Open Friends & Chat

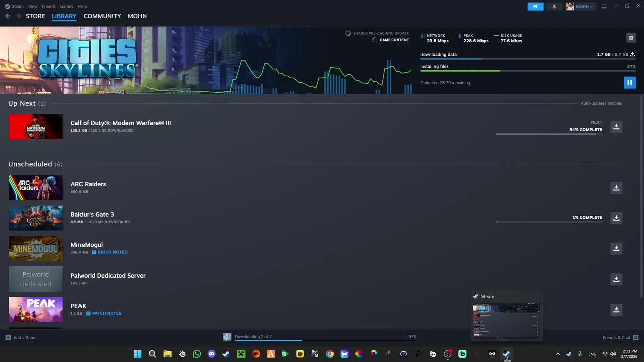tap(621, 337)
